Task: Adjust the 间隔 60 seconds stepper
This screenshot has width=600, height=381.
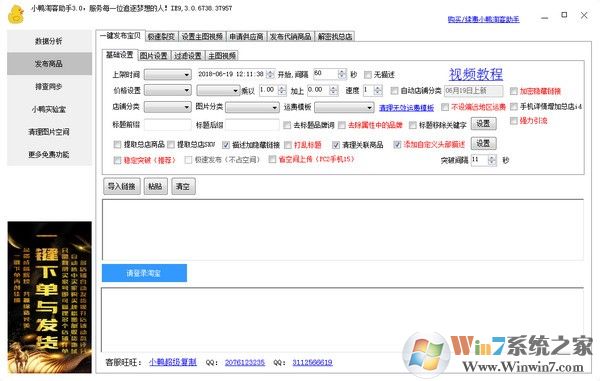Action: 342,74
